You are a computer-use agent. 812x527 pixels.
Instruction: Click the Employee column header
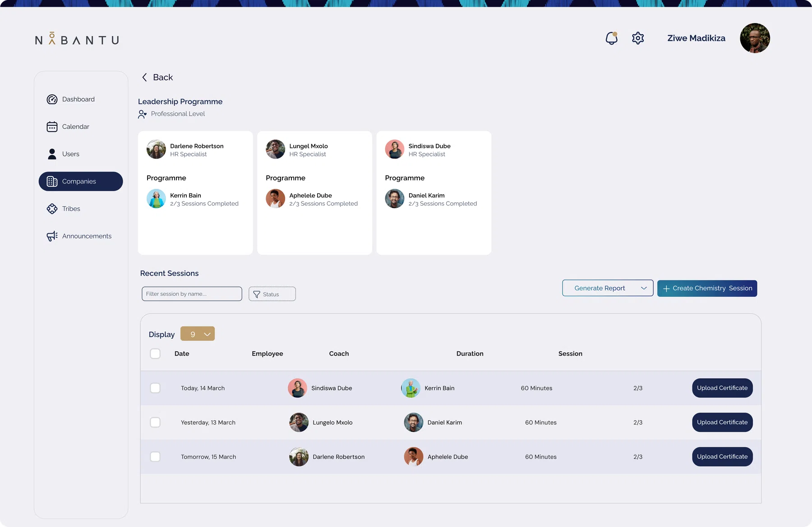(267, 354)
